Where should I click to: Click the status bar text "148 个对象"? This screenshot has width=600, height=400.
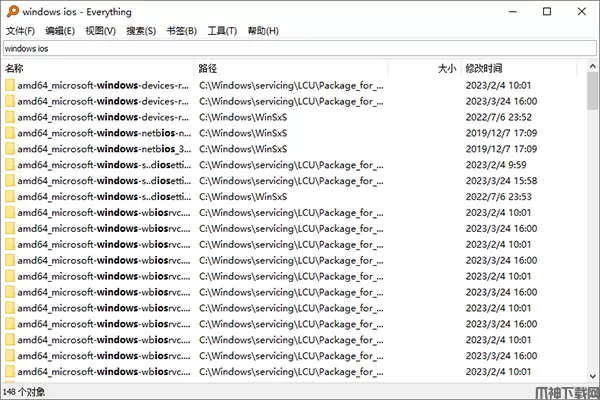[24, 392]
